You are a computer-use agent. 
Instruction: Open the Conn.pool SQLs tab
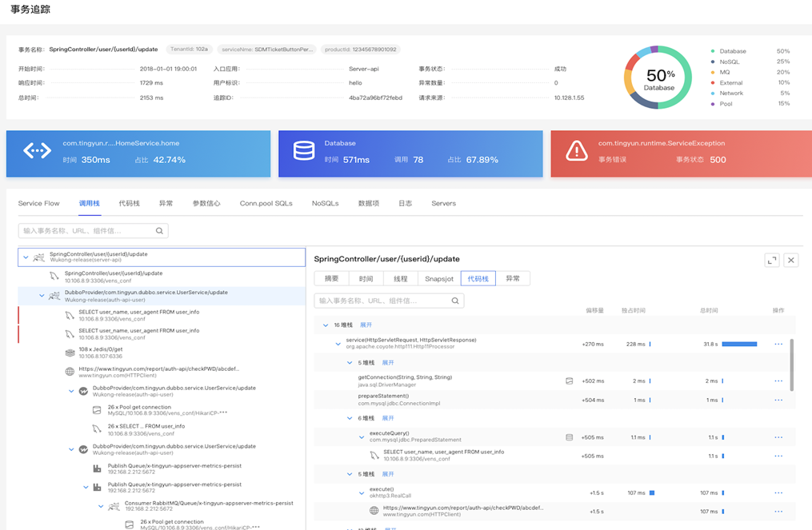[266, 203]
